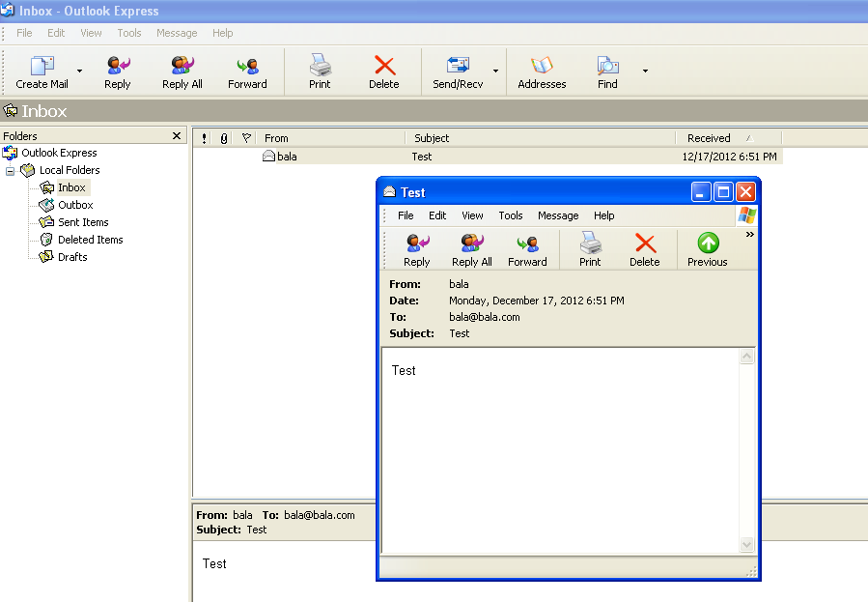The width and height of the screenshot is (868, 602).
Task: Print the Test message
Action: click(590, 248)
